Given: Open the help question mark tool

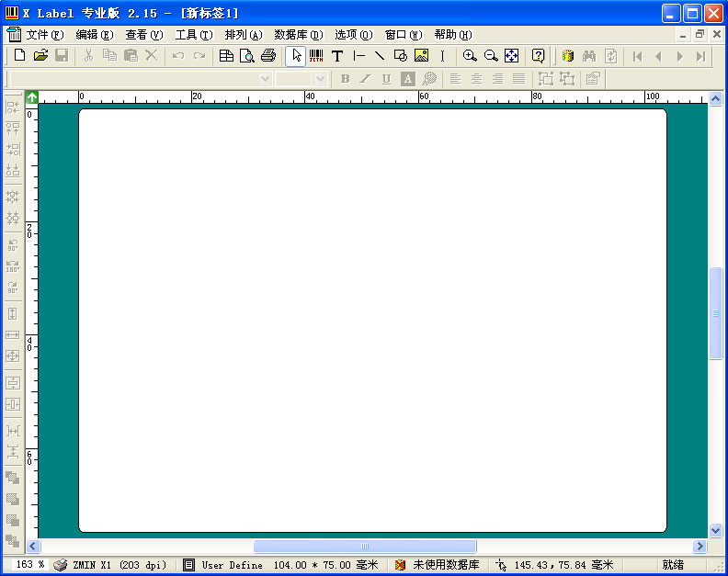Looking at the screenshot, I should 538,56.
